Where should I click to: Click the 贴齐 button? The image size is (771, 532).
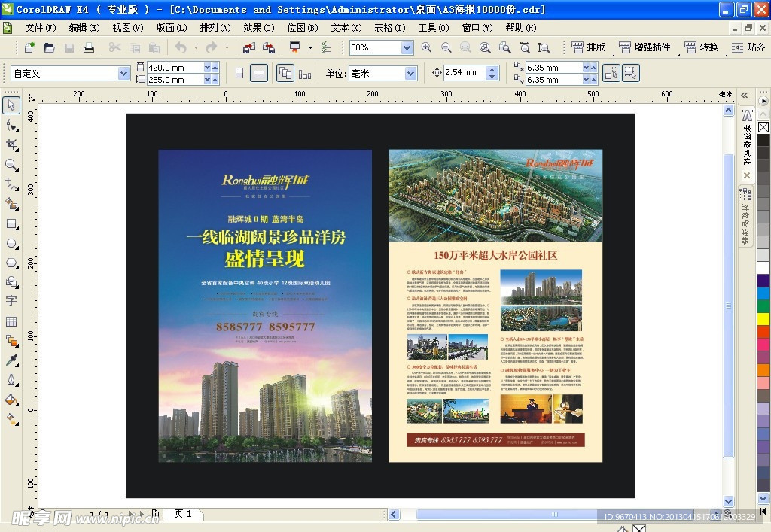748,47
